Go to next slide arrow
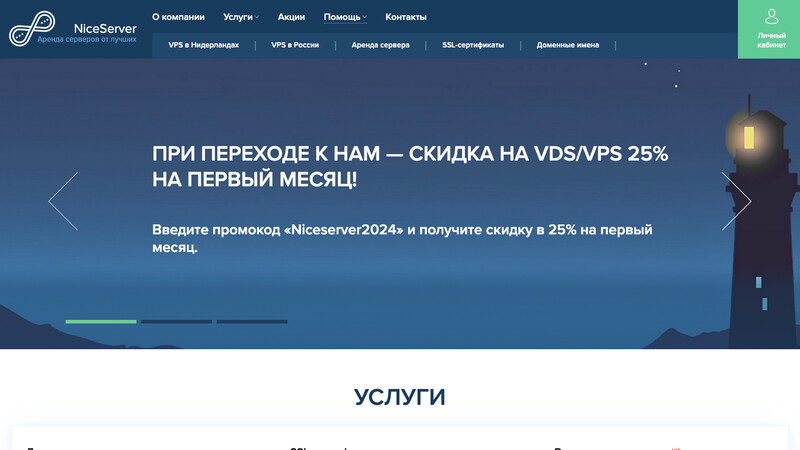 (736, 201)
